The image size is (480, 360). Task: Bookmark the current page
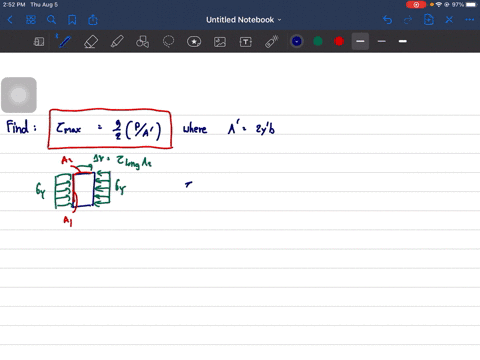[x=72, y=20]
